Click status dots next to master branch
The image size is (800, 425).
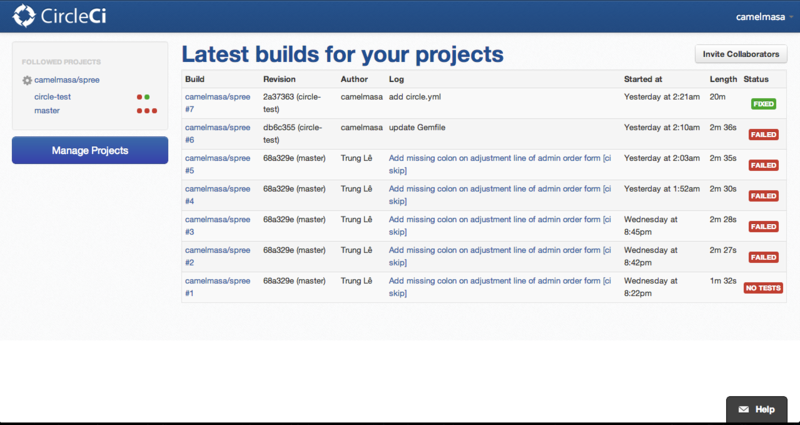147,111
